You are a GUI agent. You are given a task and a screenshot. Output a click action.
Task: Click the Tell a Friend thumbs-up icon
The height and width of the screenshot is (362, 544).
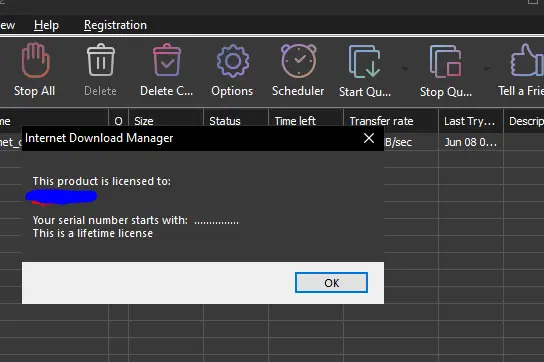[x=527, y=60]
